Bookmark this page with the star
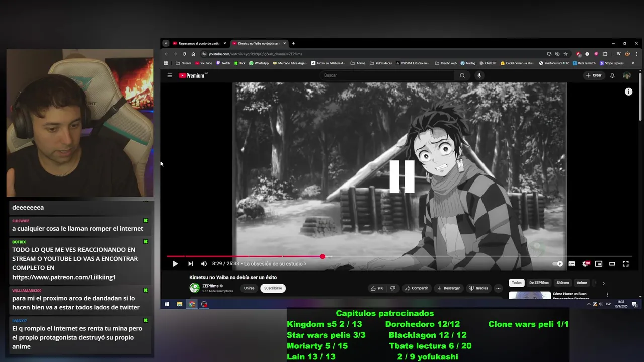The width and height of the screenshot is (644, 362). click(x=566, y=54)
